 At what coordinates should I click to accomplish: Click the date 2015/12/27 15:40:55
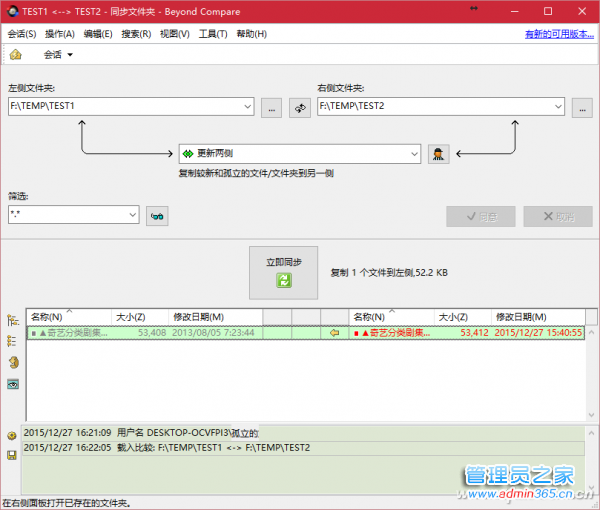click(538, 333)
